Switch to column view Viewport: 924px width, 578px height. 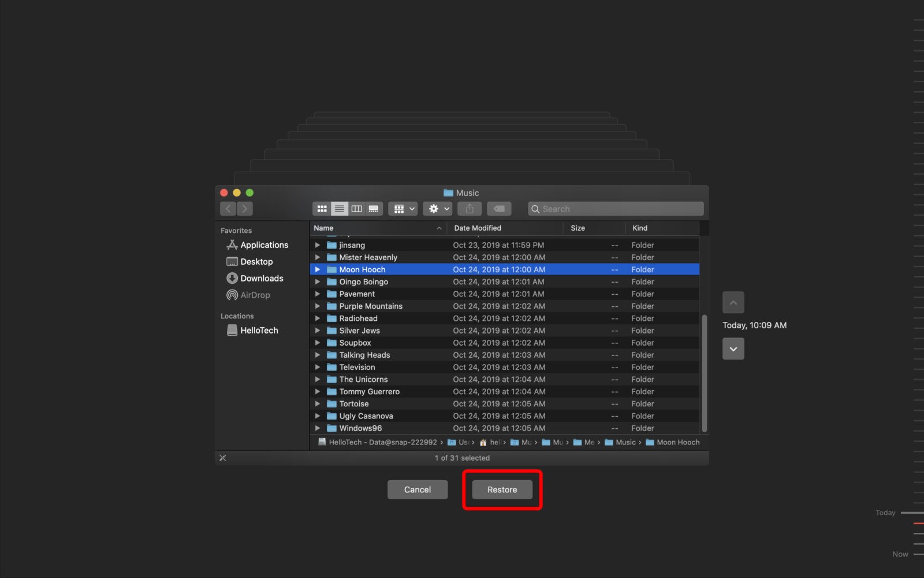point(356,209)
